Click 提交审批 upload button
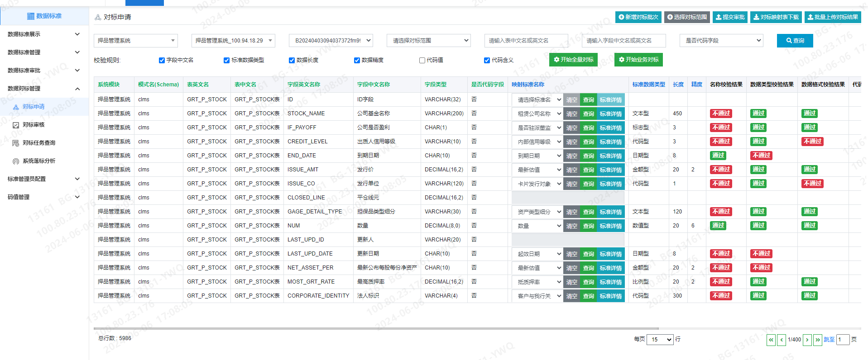 click(x=730, y=17)
